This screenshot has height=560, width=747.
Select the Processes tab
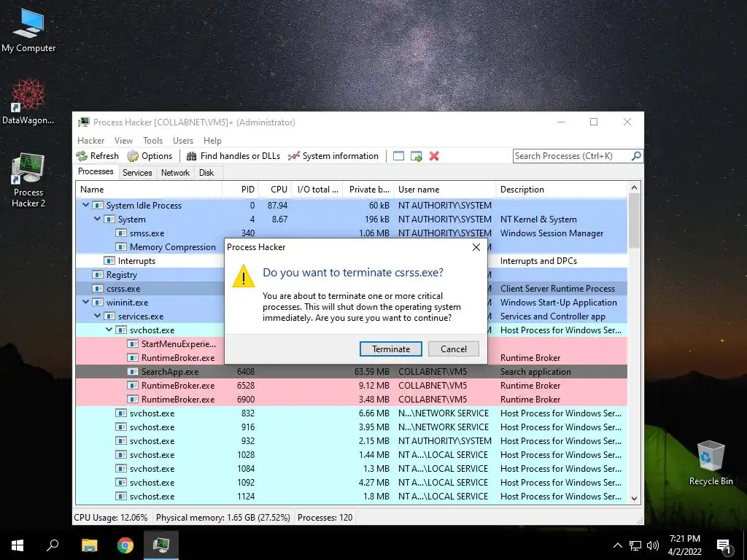point(96,172)
